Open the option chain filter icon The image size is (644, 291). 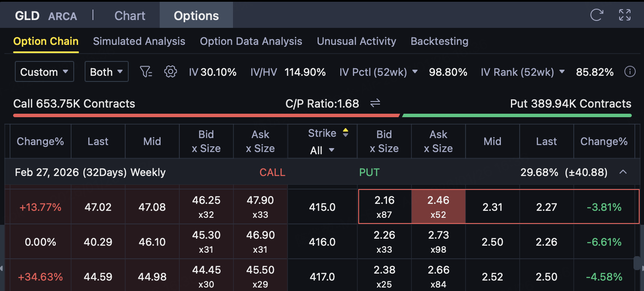[146, 72]
